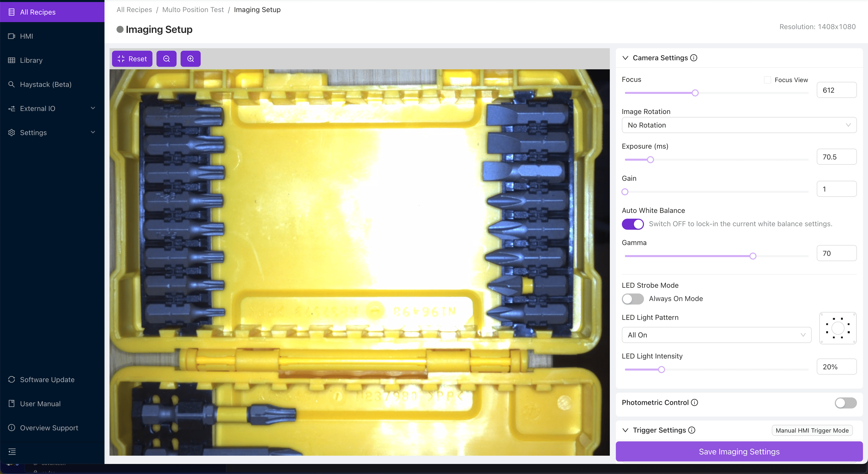Click the Photometric Control info icon

pos(694,402)
